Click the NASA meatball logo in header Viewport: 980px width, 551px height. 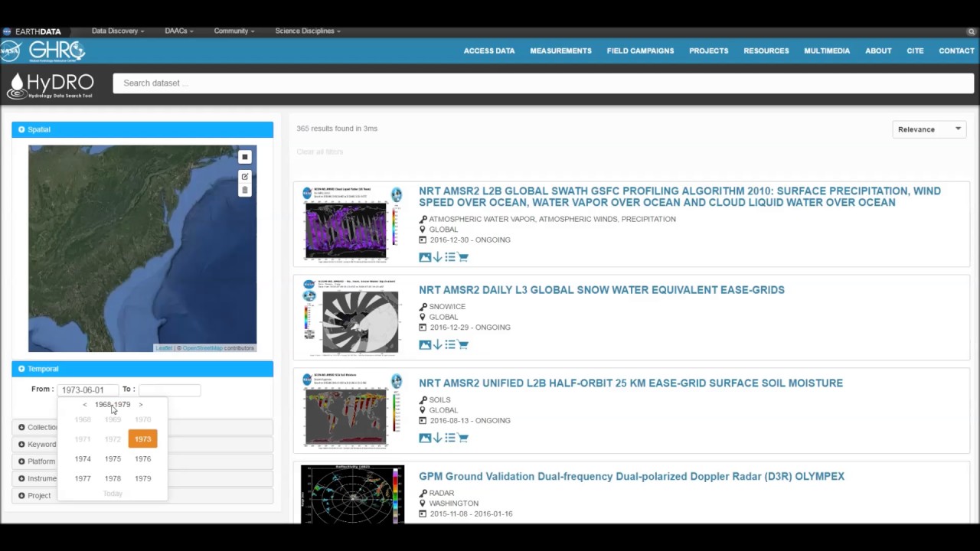coord(11,51)
